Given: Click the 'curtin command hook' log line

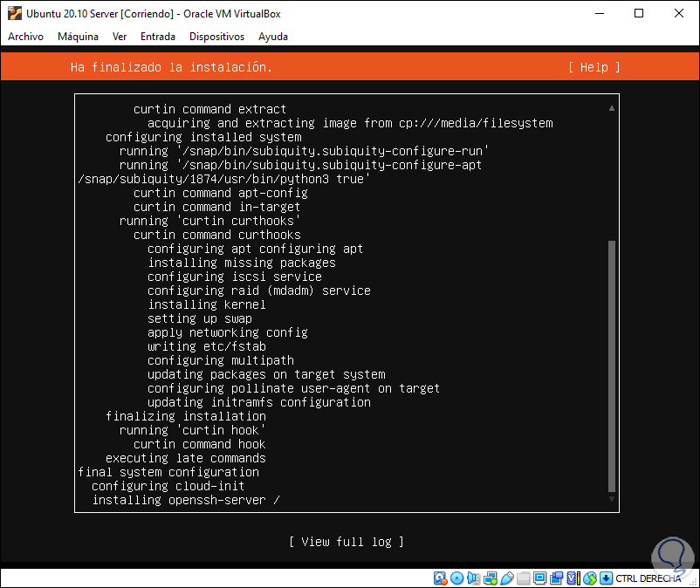Looking at the screenshot, I should pyautogui.click(x=200, y=444).
